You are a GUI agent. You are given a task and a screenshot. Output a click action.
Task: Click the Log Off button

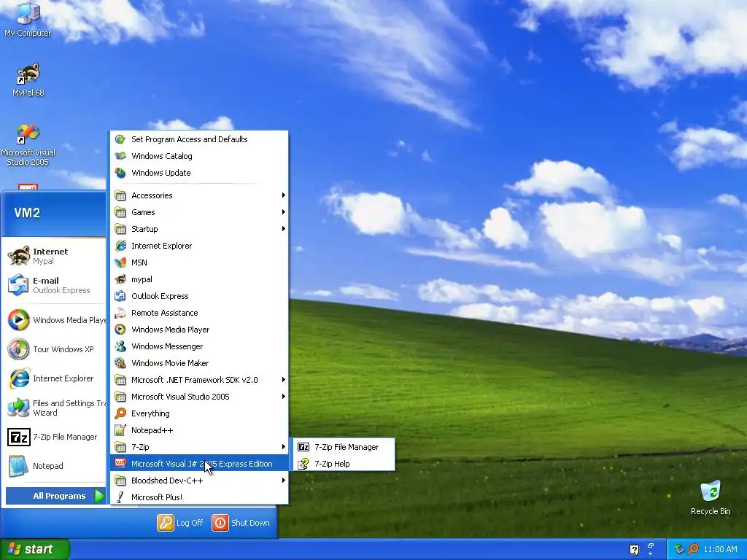click(x=180, y=523)
